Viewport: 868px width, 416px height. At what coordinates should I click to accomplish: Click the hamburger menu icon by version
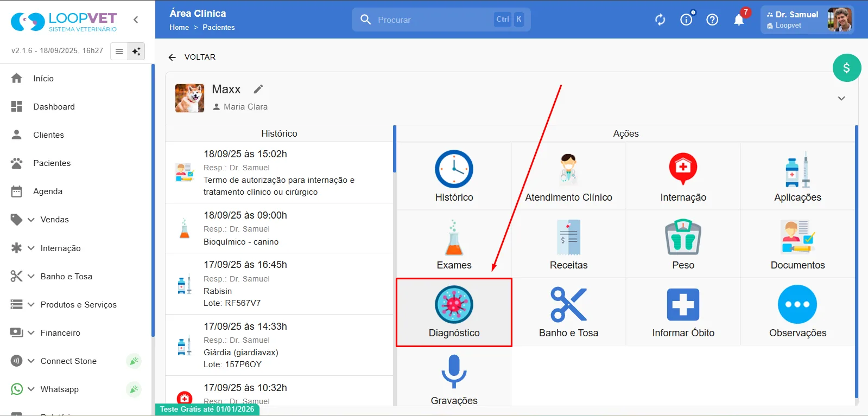(x=119, y=51)
